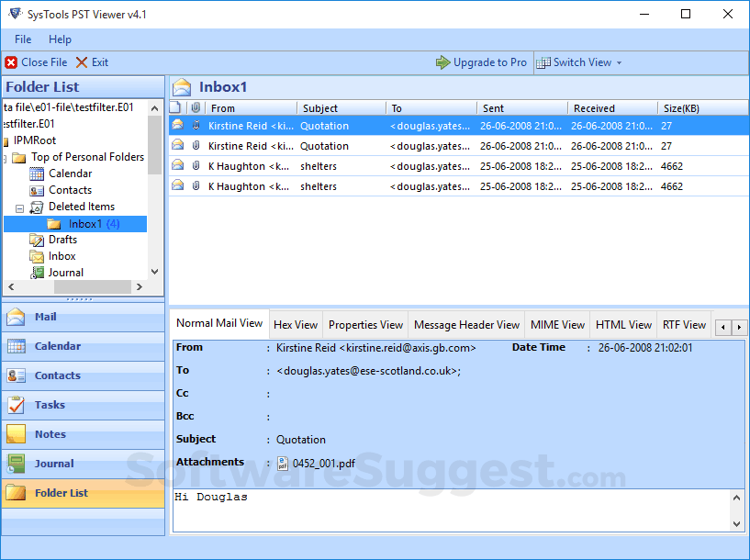Open Calendar pane from navigation sidebar
Viewport: 750px width, 560px height.
pos(84,346)
